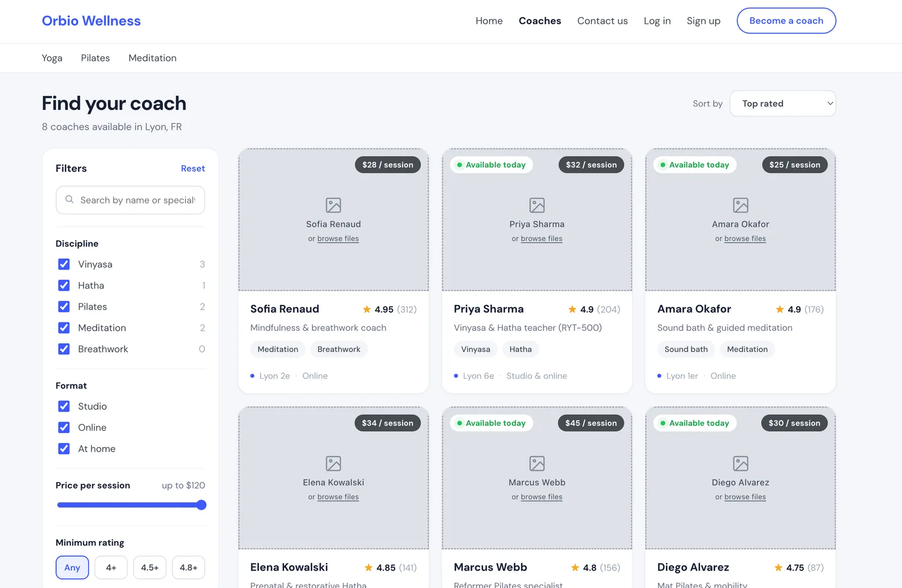Click the star icon beside Diego Alvarez's 4.75 rating

click(x=779, y=567)
